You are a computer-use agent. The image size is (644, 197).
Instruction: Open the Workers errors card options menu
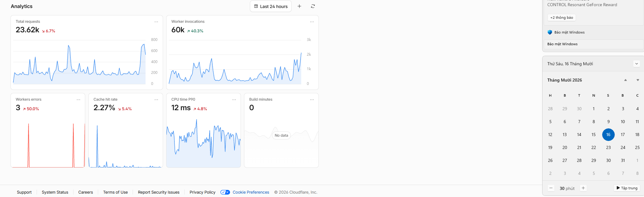(78, 100)
